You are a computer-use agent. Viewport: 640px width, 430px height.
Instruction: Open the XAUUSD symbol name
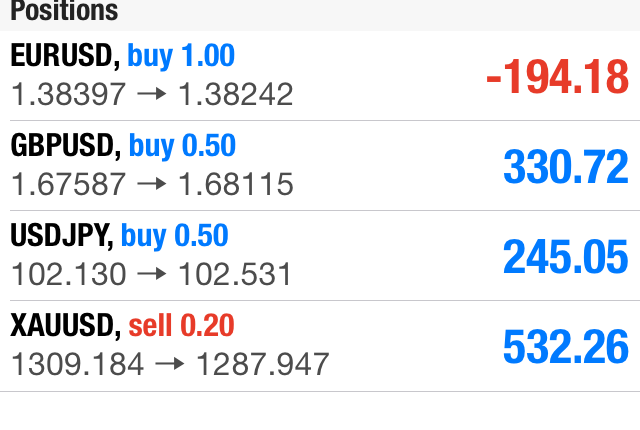63,326
